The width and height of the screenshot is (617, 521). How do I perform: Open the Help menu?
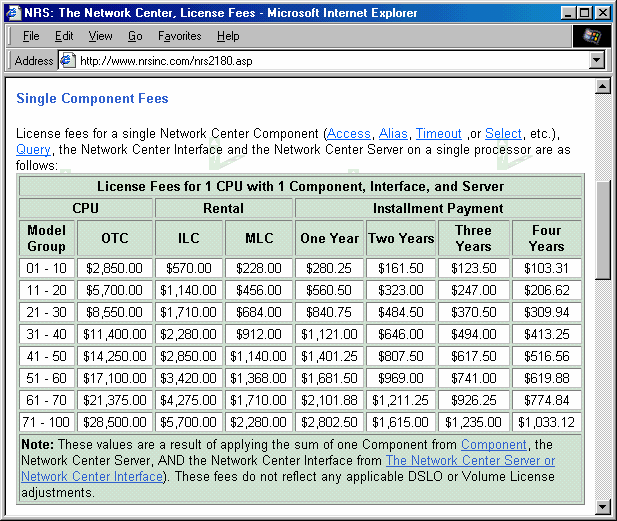coord(228,36)
